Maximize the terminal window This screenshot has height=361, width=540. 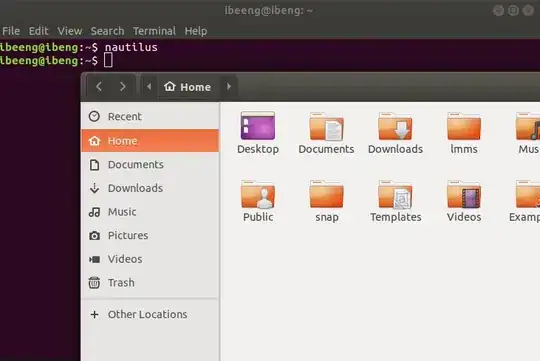pyautogui.click(x=513, y=10)
